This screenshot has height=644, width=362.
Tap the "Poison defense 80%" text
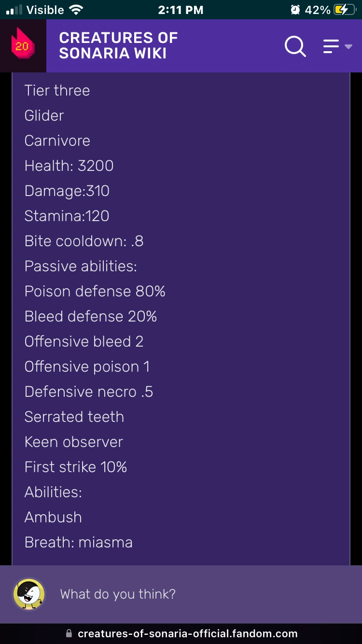(x=95, y=291)
